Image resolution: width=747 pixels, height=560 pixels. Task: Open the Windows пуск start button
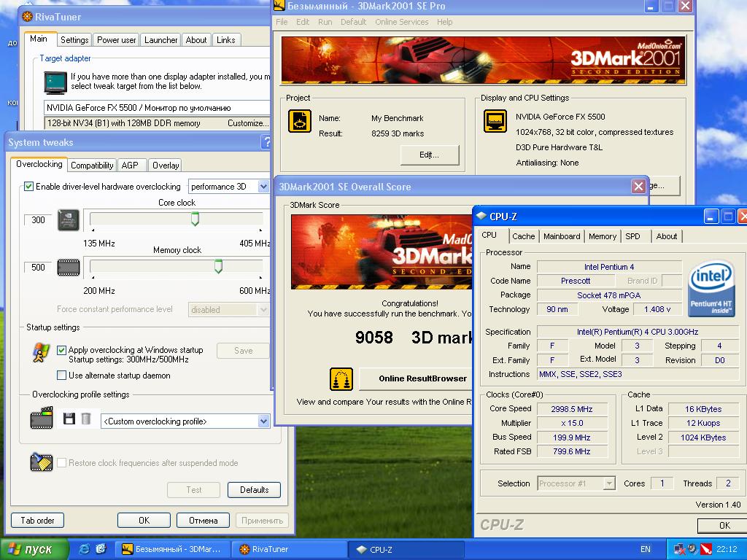pyautogui.click(x=34, y=549)
